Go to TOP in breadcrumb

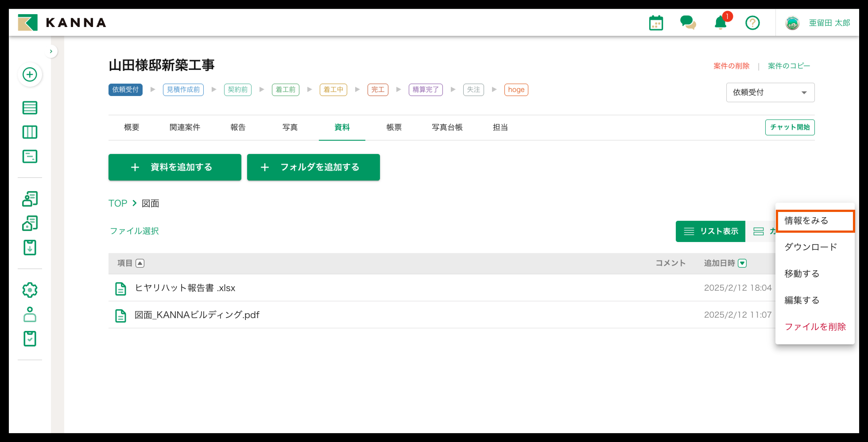point(118,203)
